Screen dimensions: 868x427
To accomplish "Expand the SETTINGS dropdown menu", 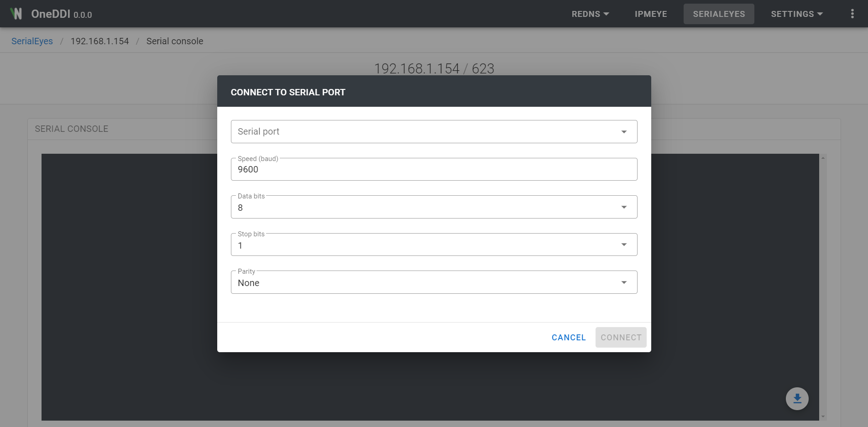I will pyautogui.click(x=797, y=14).
